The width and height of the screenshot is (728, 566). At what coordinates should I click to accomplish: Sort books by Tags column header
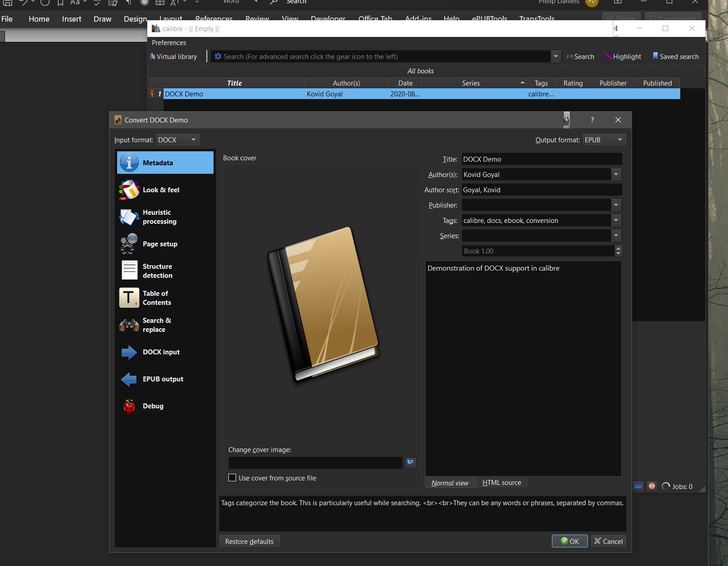point(541,83)
